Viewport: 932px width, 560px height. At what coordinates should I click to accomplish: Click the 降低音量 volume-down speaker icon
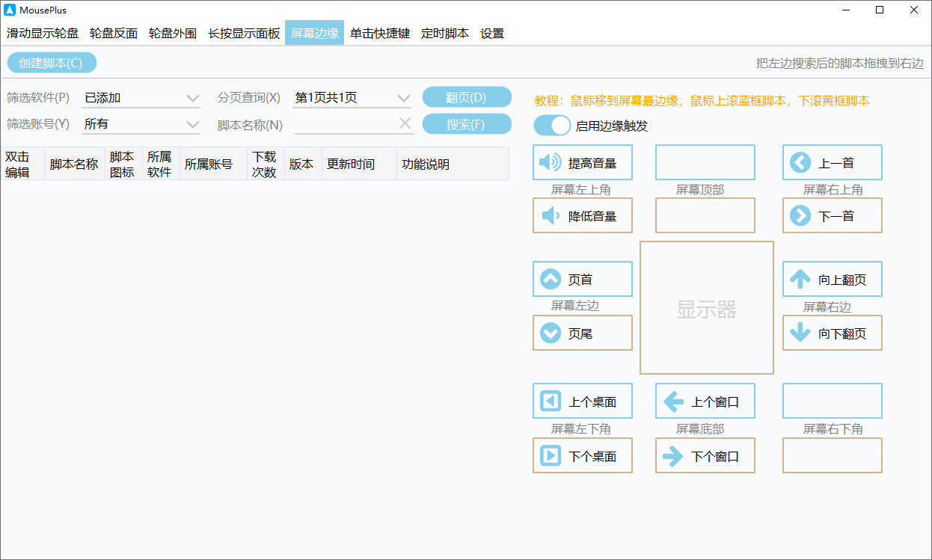click(x=550, y=215)
